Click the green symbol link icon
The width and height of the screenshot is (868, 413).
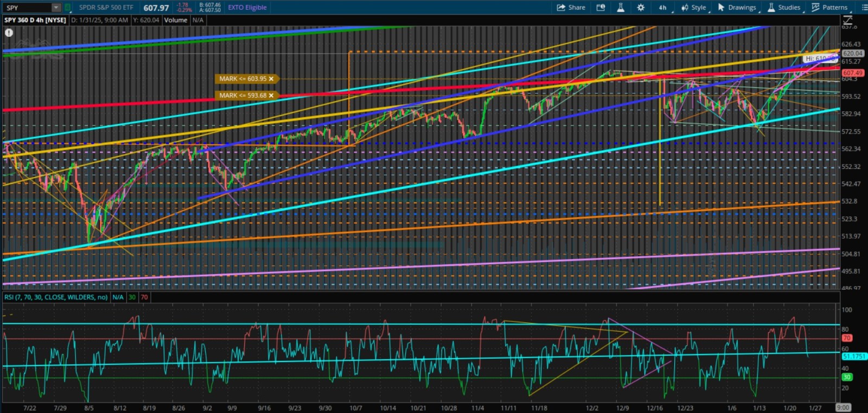coord(68,8)
